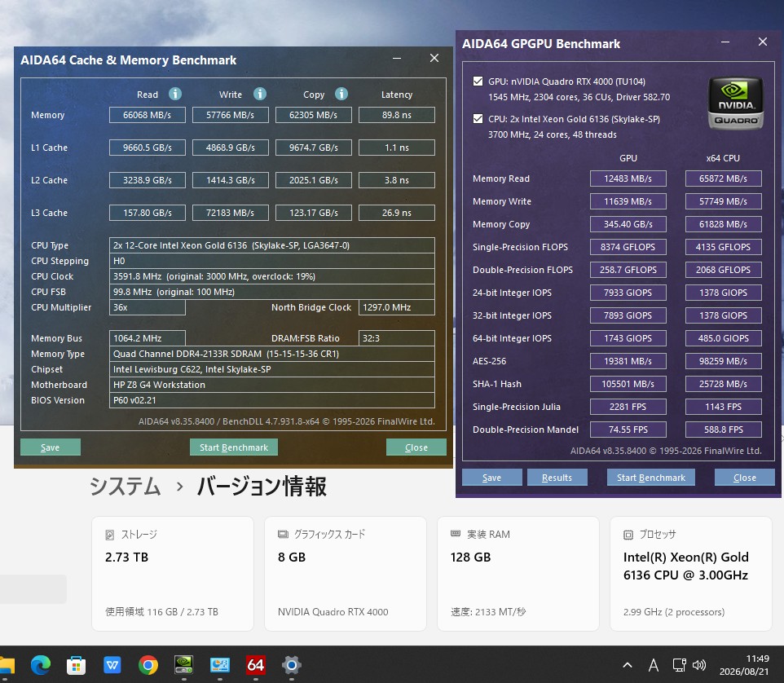Screen dimensions: 784x683
Task: Click the volume speaker tray icon
Action: [x=699, y=665]
